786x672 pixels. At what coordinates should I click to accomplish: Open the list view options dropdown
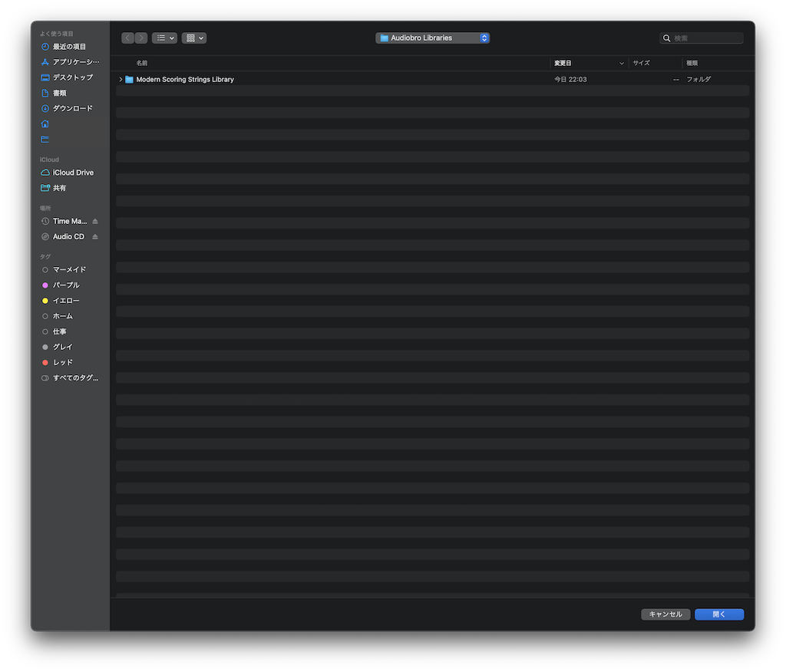(164, 38)
